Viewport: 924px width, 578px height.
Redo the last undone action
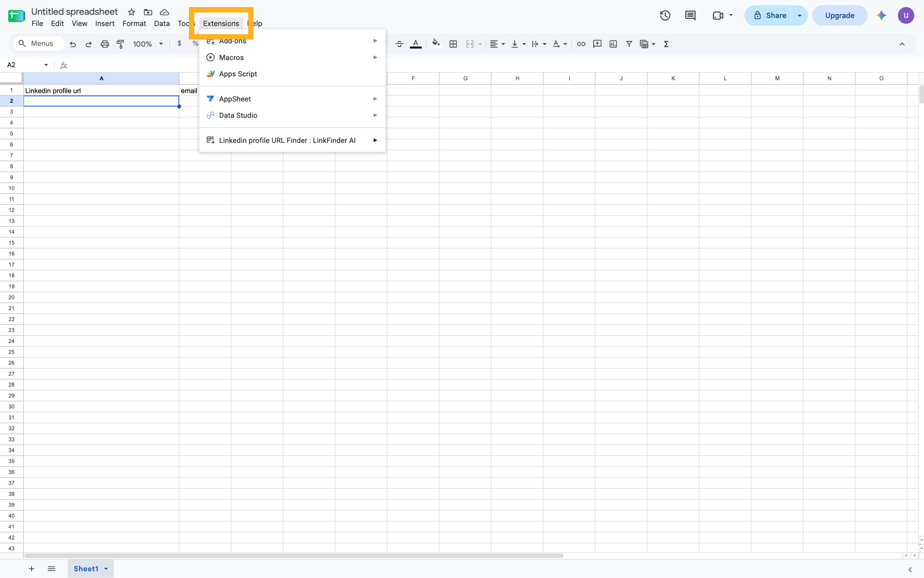(x=89, y=44)
